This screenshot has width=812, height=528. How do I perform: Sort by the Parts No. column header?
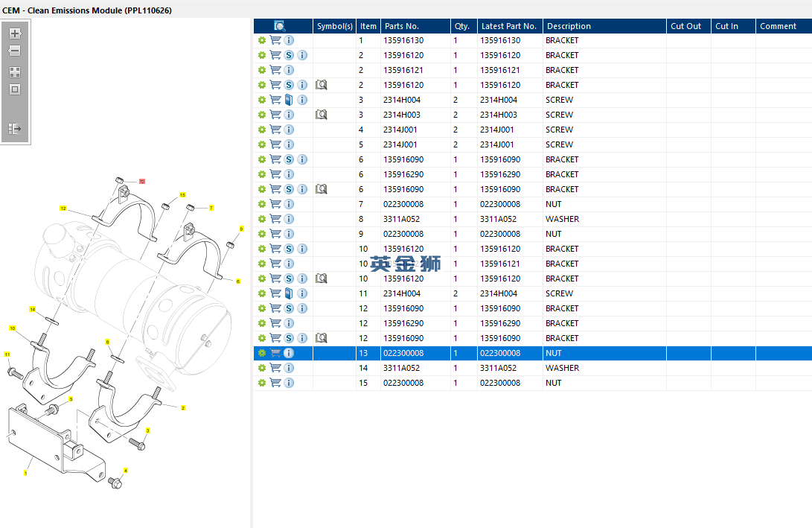tap(402, 26)
